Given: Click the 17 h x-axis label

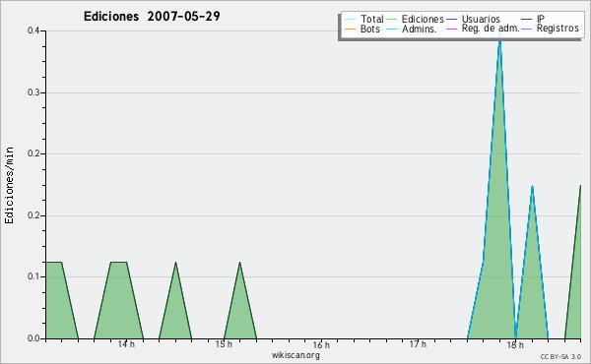Looking at the screenshot, I should pyautogui.click(x=418, y=344).
